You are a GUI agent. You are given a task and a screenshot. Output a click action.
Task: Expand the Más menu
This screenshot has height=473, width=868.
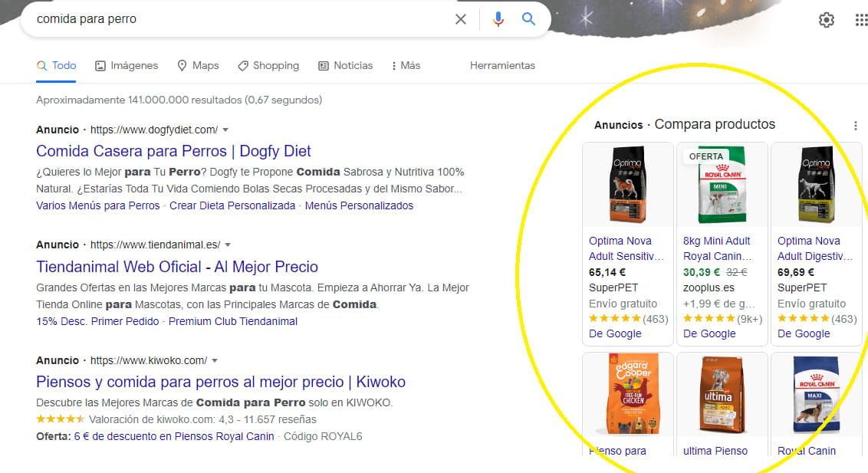406,66
